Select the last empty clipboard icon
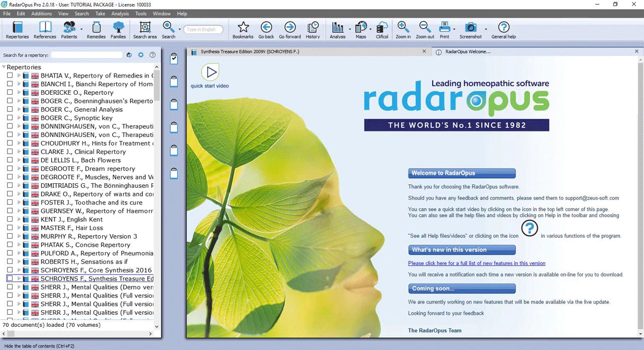This screenshot has width=644, height=350. coord(174,173)
